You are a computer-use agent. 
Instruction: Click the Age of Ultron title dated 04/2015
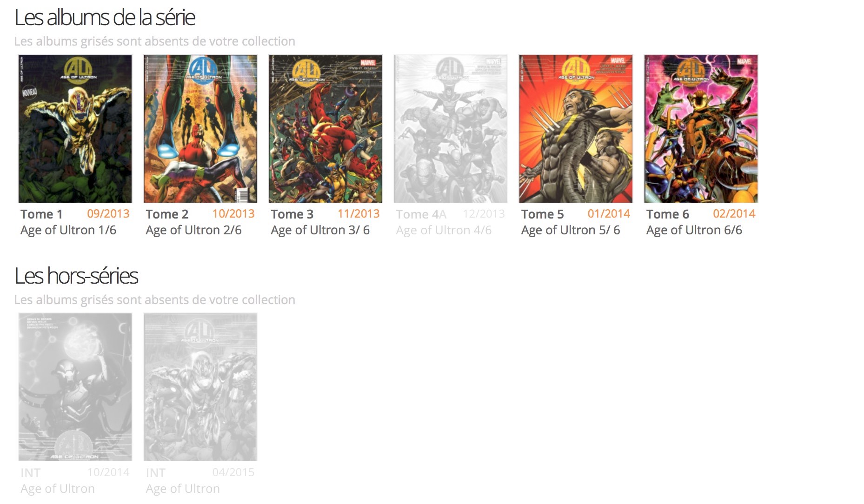(x=183, y=489)
